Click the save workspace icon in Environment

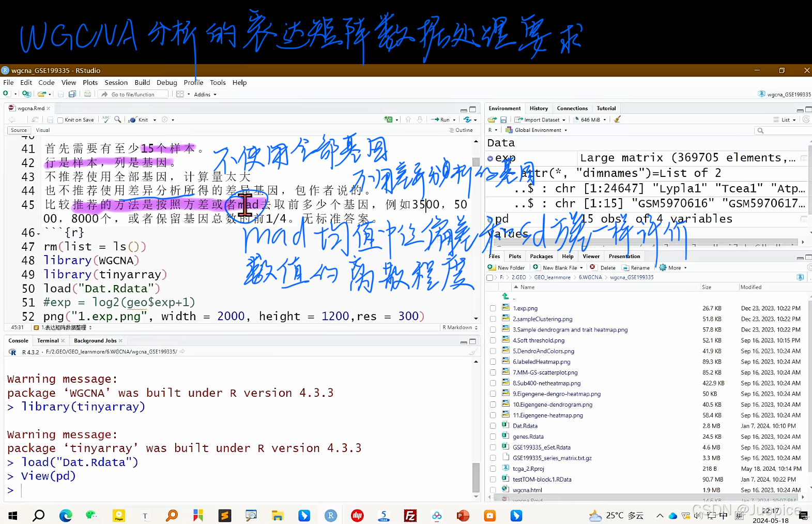click(x=503, y=119)
